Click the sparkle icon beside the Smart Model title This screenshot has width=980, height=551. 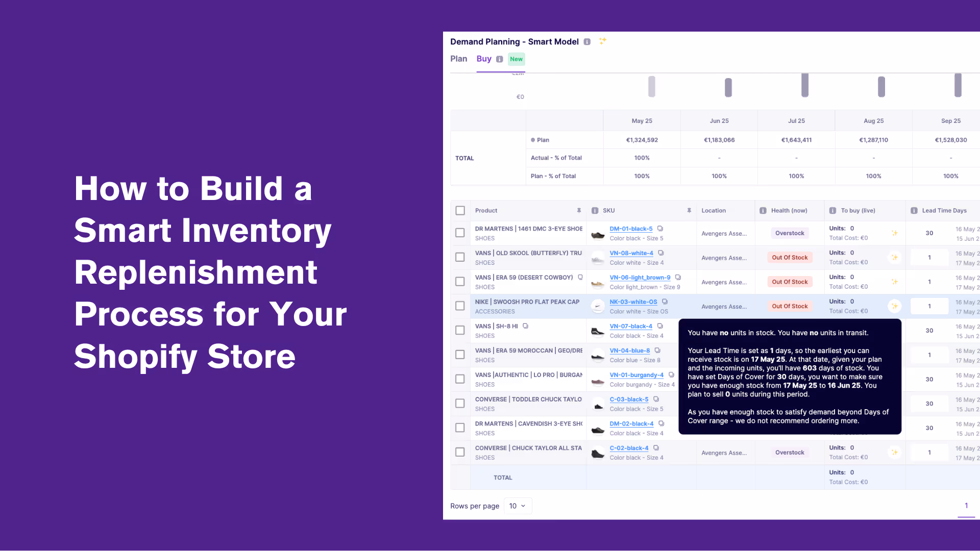point(603,41)
